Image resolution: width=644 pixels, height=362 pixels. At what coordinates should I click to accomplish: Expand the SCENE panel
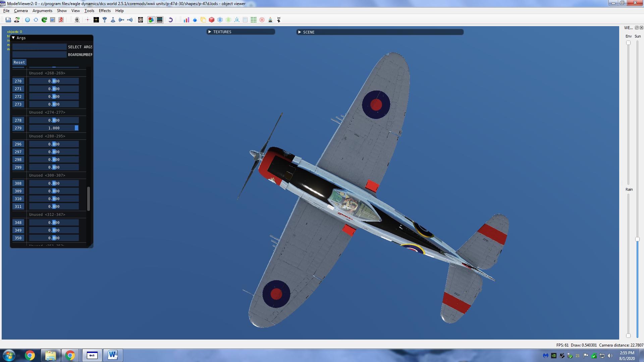(300, 32)
